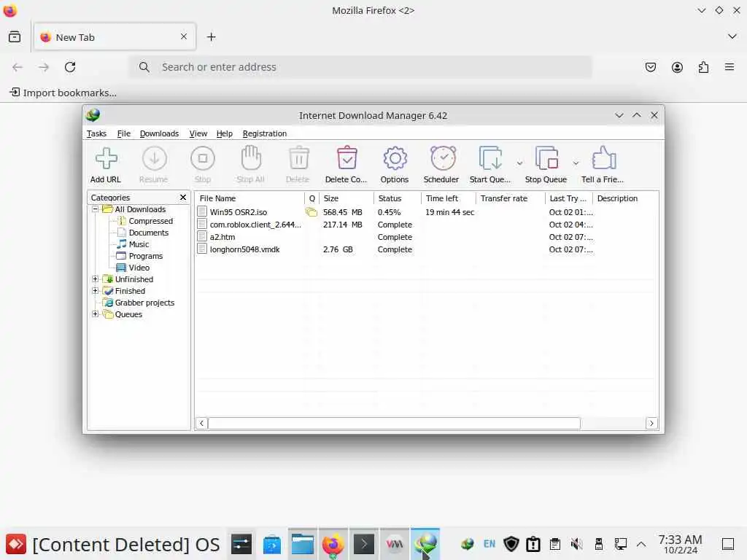Expand the Finished category
Viewport: 747px width, 560px height.
96,290
